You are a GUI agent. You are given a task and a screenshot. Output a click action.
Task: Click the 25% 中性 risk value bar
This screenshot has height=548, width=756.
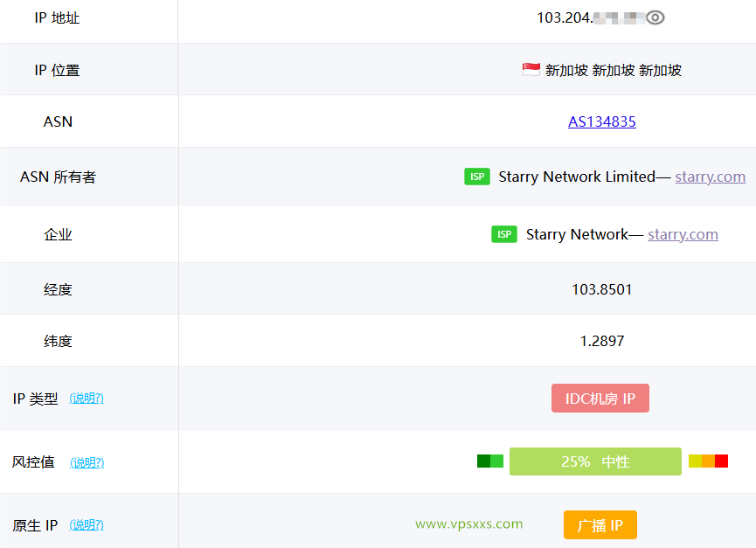tap(595, 461)
